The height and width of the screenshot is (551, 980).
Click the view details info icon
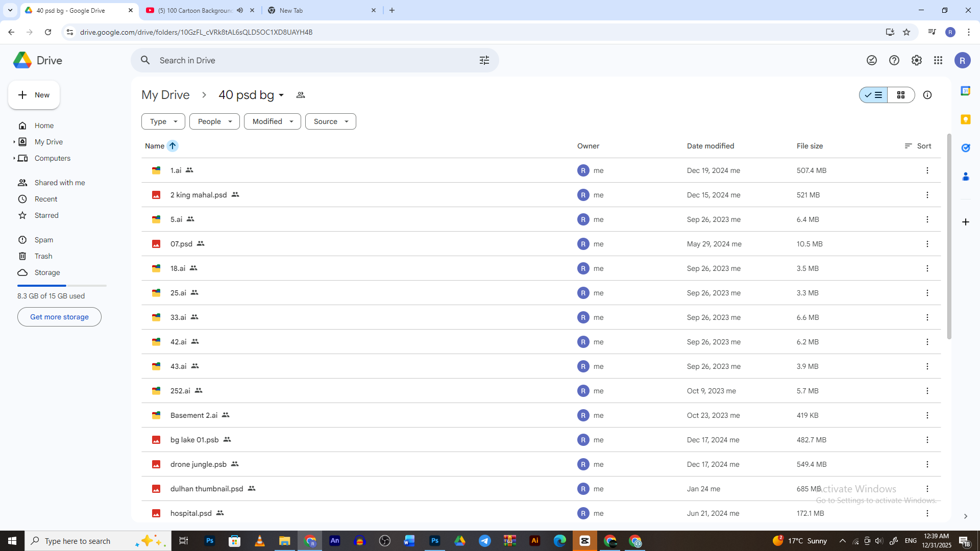[927, 95]
